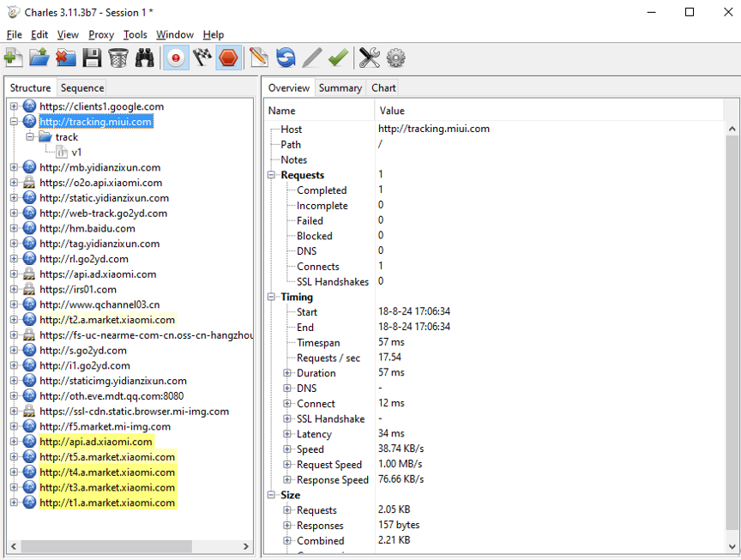The image size is (741, 560).
Task: Compose a new request with the pencil-and-page icon
Action: click(259, 57)
